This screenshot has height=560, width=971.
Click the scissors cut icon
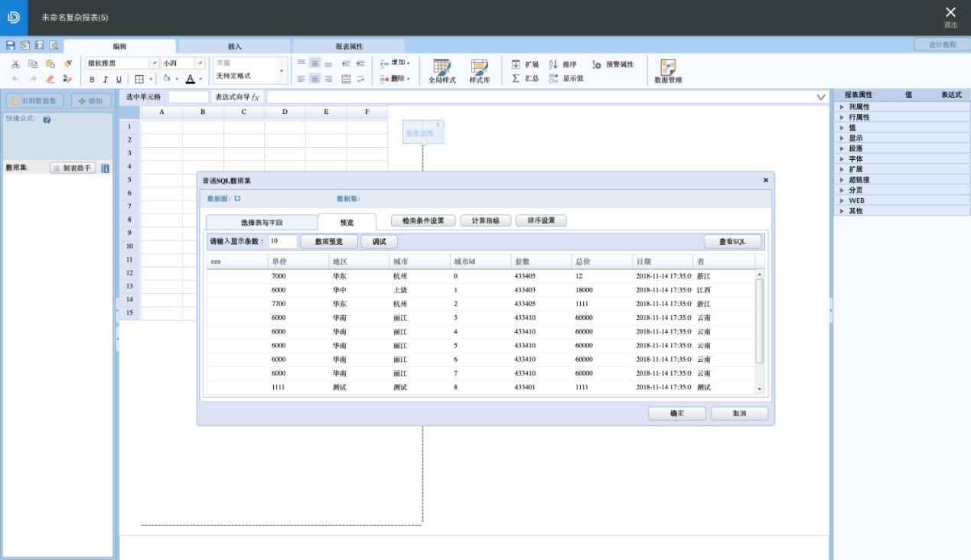pos(15,64)
